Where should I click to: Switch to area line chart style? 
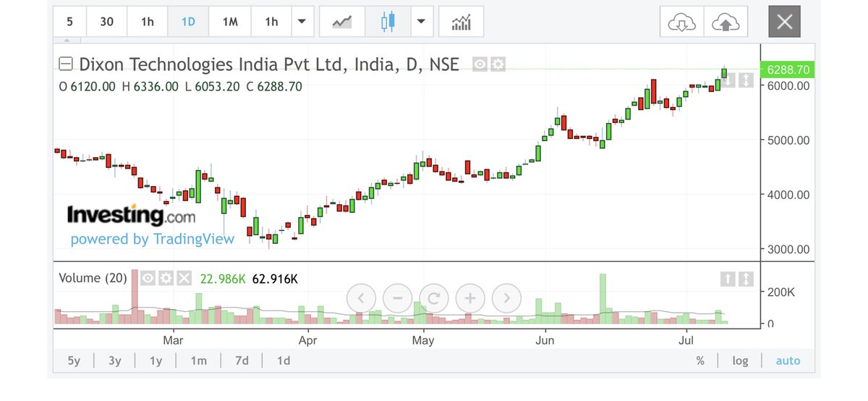341,22
